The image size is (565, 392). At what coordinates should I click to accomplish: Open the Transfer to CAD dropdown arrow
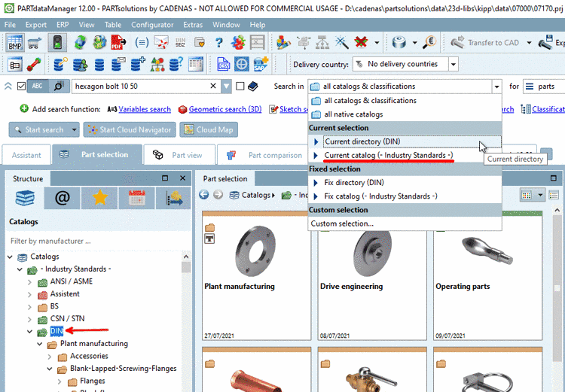point(529,43)
